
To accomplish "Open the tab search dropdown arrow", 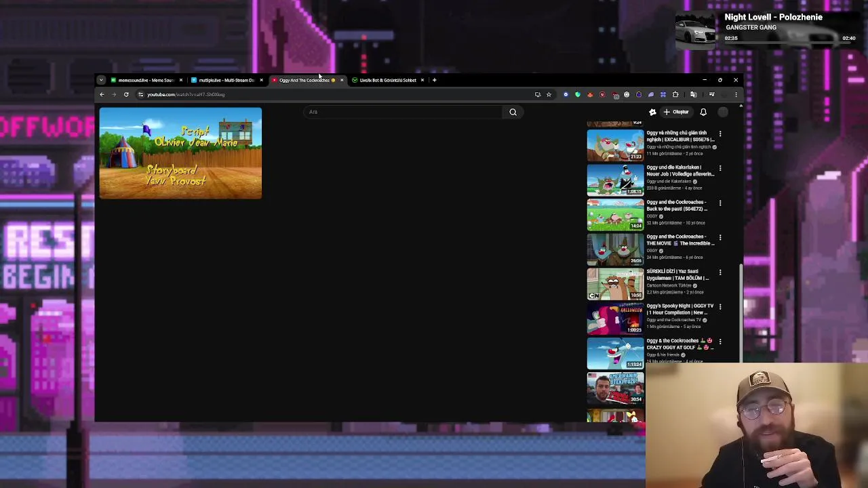I will coord(101,80).
